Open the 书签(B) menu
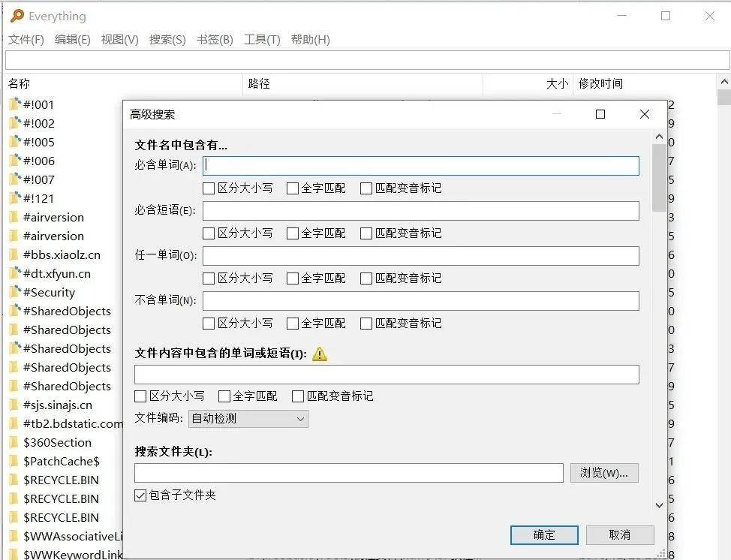This screenshot has height=560, width=731. coord(215,40)
